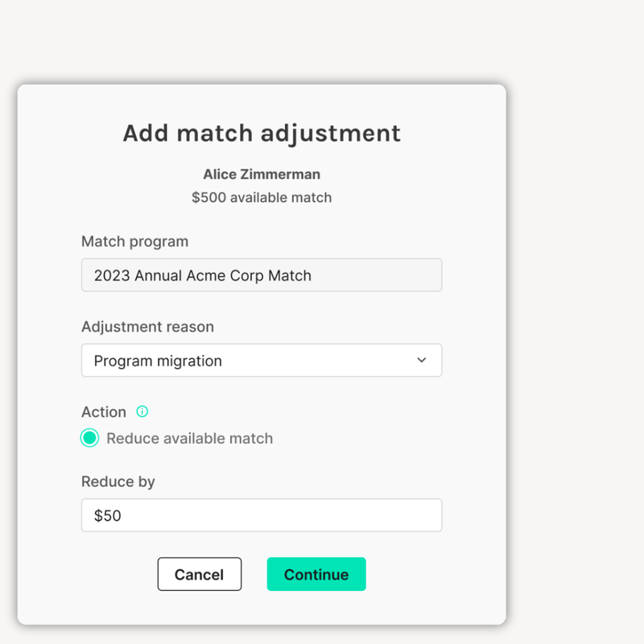This screenshot has width=644, height=644.
Task: Click the 2023 Annual Acme Corp Match field
Action: (x=262, y=275)
